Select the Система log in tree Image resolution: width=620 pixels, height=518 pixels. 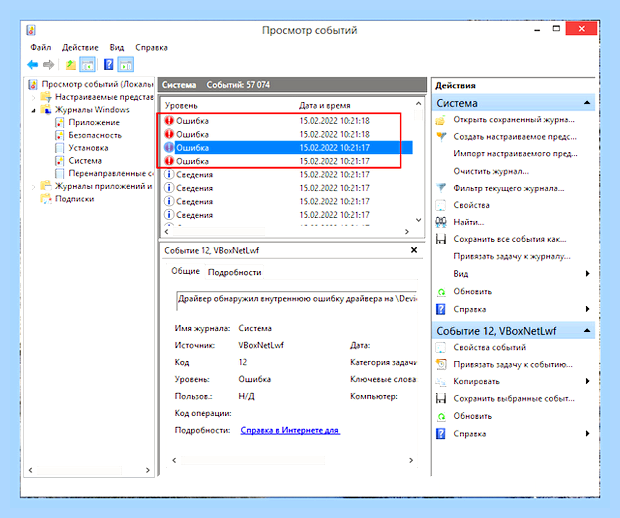point(85,161)
